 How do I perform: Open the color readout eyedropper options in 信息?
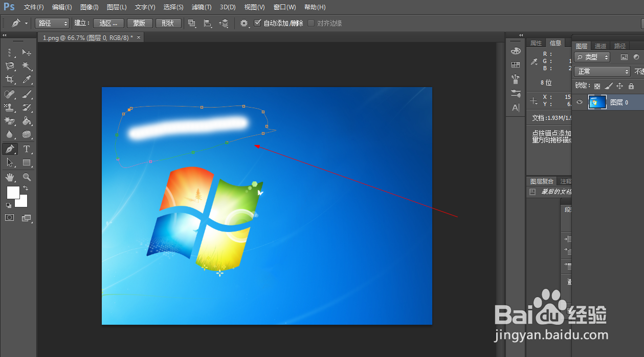535,61
